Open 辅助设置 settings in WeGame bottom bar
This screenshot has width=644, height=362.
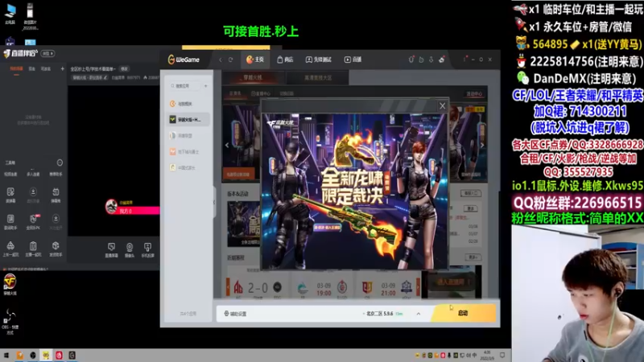click(x=235, y=314)
